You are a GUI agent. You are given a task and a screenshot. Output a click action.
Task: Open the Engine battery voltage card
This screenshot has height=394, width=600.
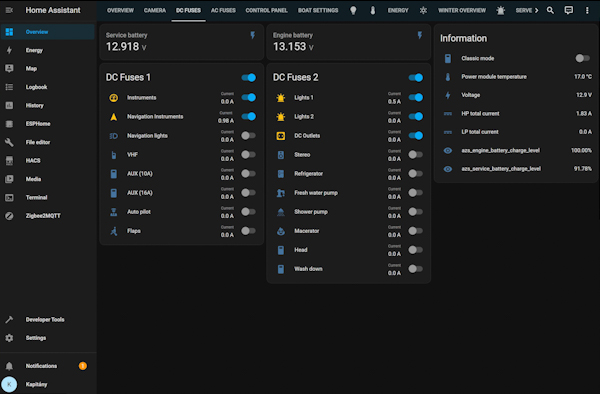349,42
